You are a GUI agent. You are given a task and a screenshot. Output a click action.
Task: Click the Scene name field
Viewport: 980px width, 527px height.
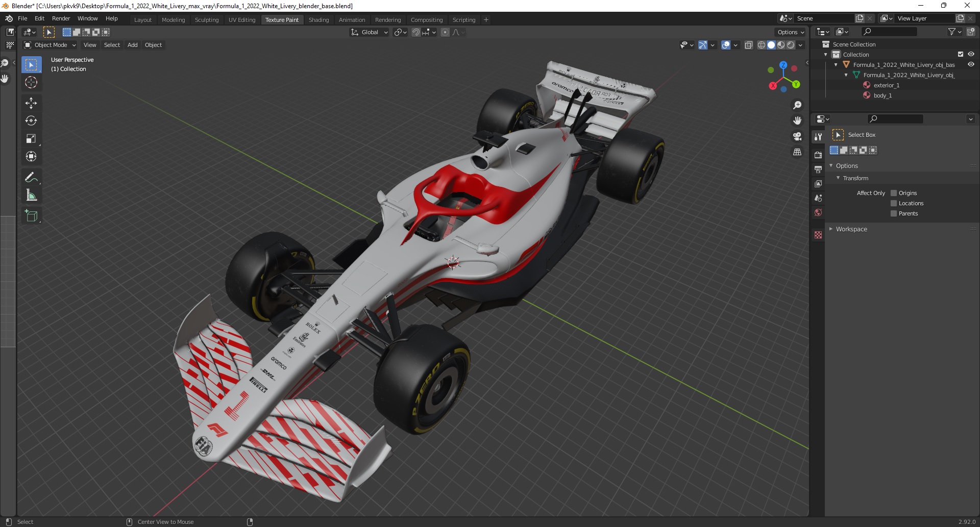pyautogui.click(x=824, y=18)
